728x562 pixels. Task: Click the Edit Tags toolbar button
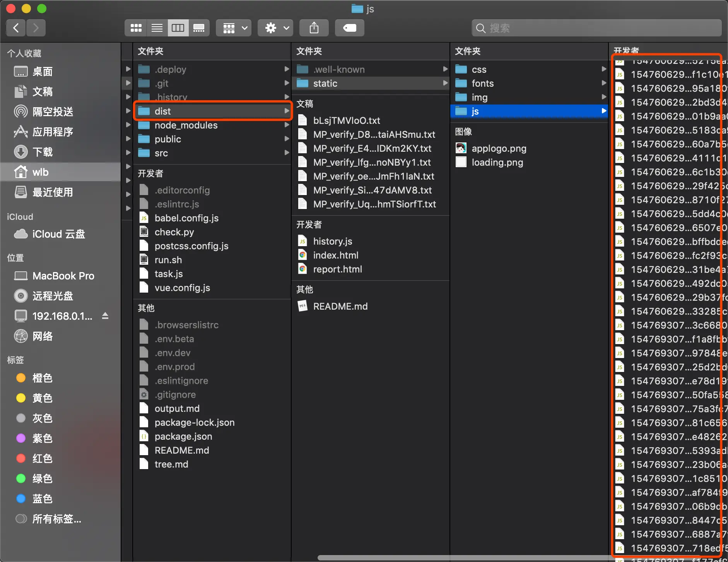[x=350, y=28]
